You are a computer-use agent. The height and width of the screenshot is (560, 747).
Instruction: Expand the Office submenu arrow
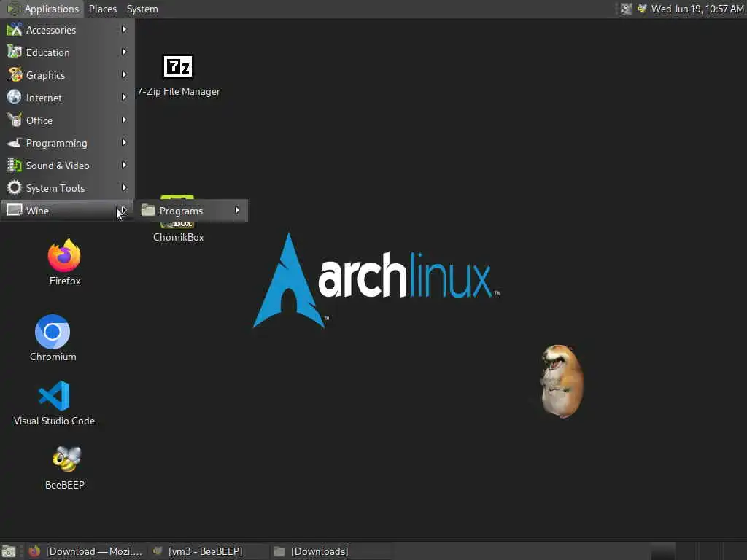[x=124, y=120]
